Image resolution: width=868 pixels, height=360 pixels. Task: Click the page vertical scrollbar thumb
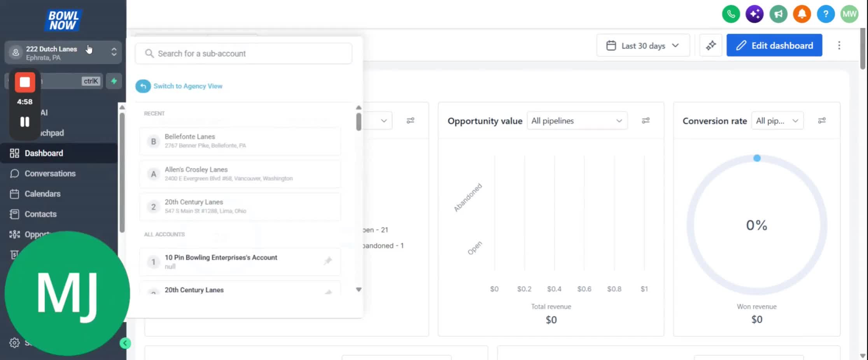coord(863,49)
